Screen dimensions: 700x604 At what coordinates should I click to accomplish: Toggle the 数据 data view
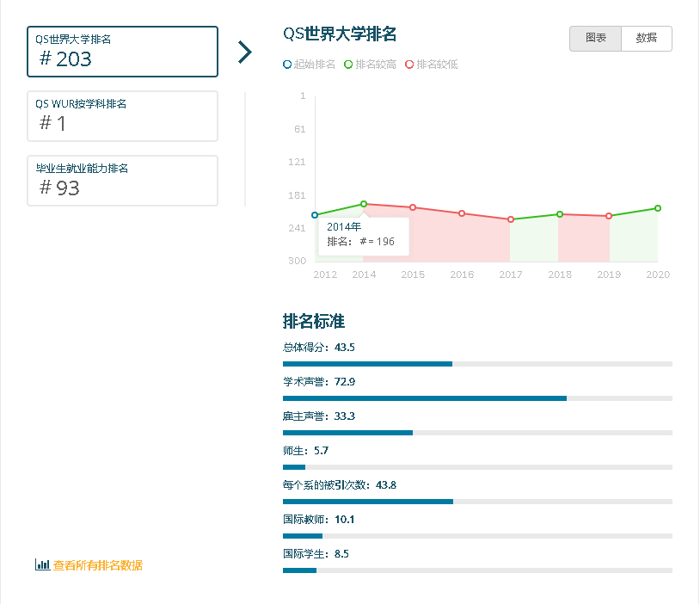tap(646, 39)
